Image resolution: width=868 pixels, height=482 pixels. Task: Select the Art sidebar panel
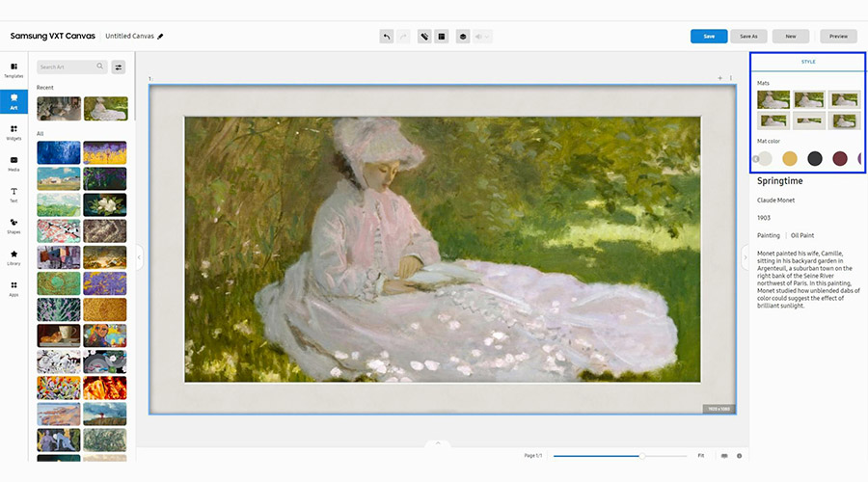14,102
